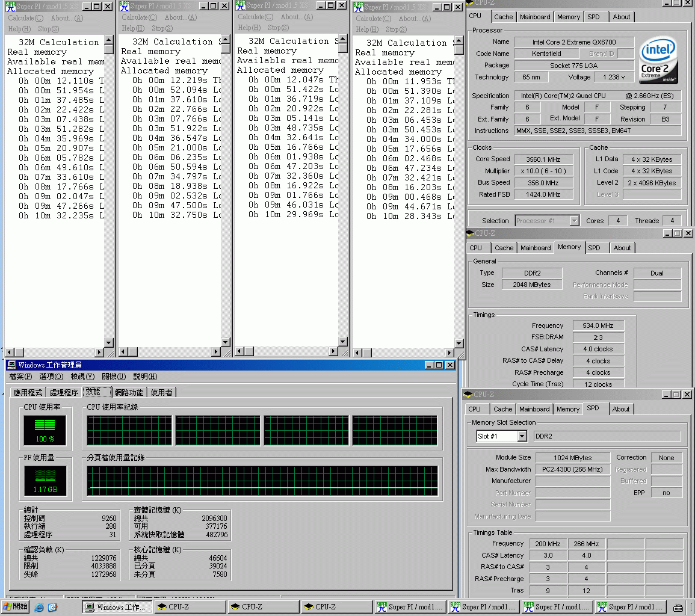The height and width of the screenshot is (616, 695).
Task: Switch to 網路功能 tab in Task Manager
Action: pyautogui.click(x=129, y=393)
